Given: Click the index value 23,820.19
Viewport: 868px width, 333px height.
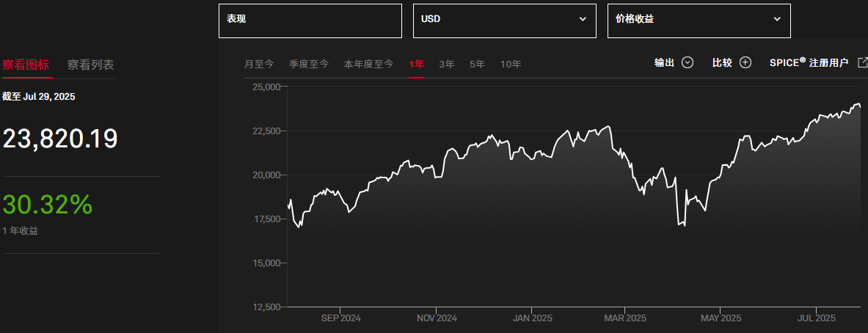Looking at the screenshot, I should pyautogui.click(x=60, y=138).
